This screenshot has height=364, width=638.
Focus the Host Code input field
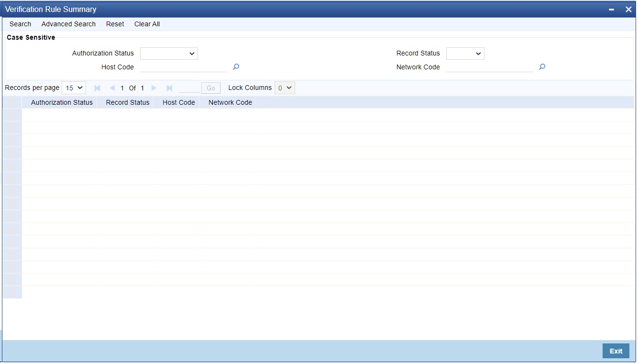pyautogui.click(x=184, y=67)
